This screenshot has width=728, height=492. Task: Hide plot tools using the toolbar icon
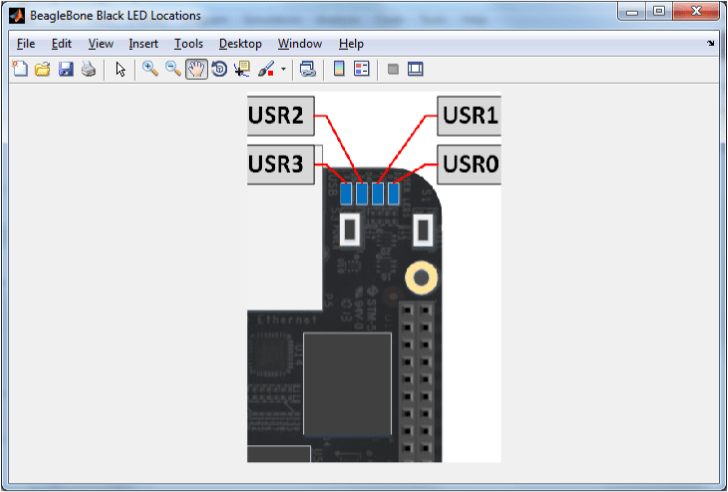pos(393,69)
